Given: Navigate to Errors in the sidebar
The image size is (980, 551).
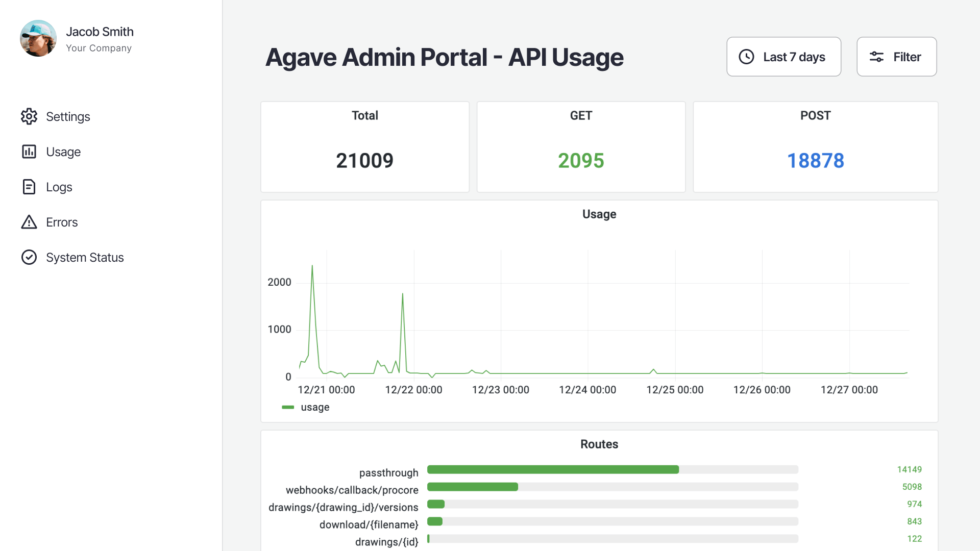Looking at the screenshot, I should tap(50, 222).
